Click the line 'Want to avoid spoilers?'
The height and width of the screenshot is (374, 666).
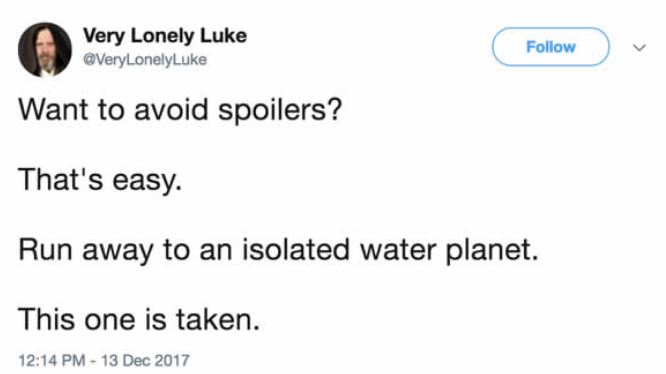coord(180,110)
